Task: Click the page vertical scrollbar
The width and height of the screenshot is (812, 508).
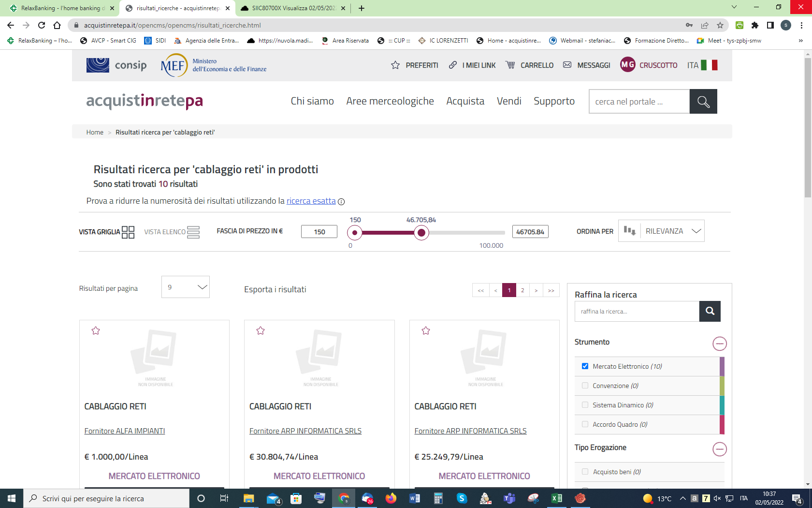Action: click(808, 128)
